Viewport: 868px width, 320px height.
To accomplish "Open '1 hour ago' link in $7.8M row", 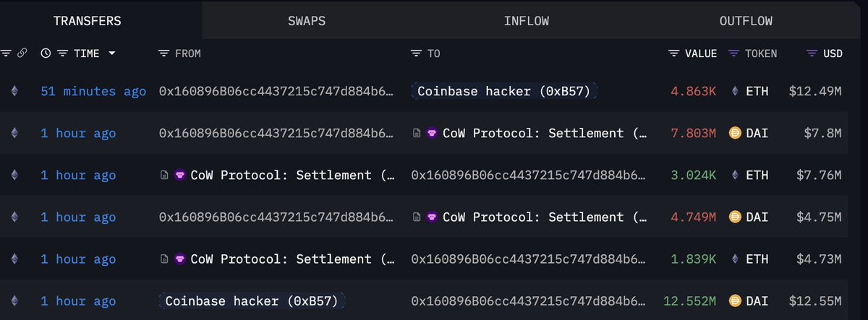I will 78,133.
